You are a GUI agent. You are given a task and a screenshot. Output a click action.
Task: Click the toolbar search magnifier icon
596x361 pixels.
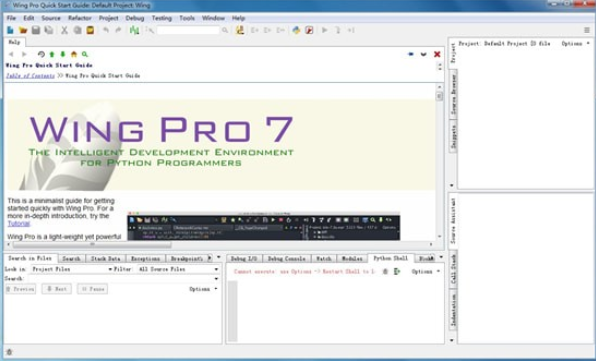coord(225,30)
